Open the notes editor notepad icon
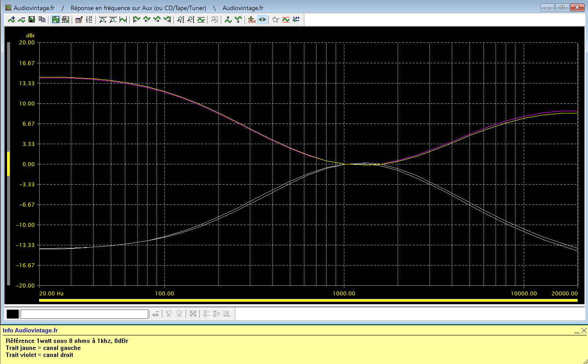 click(79, 19)
